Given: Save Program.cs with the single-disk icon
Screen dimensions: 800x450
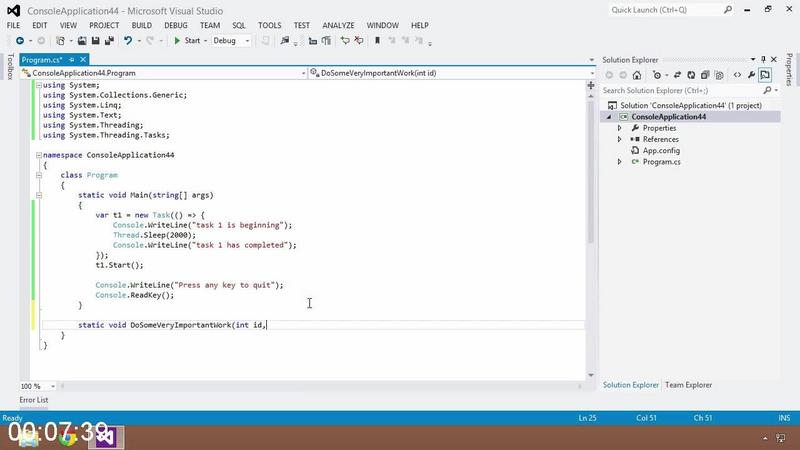Looking at the screenshot, I should click(95, 41).
